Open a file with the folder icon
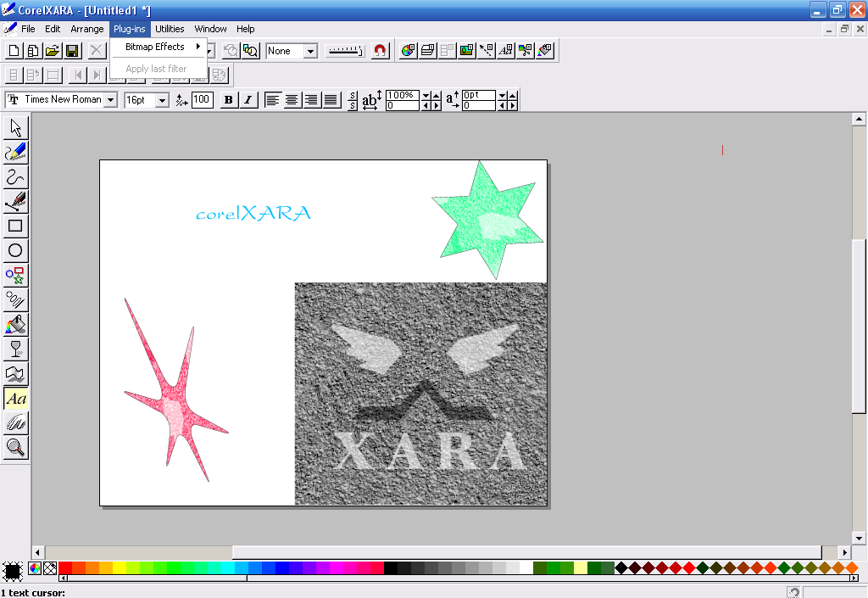 click(x=53, y=51)
